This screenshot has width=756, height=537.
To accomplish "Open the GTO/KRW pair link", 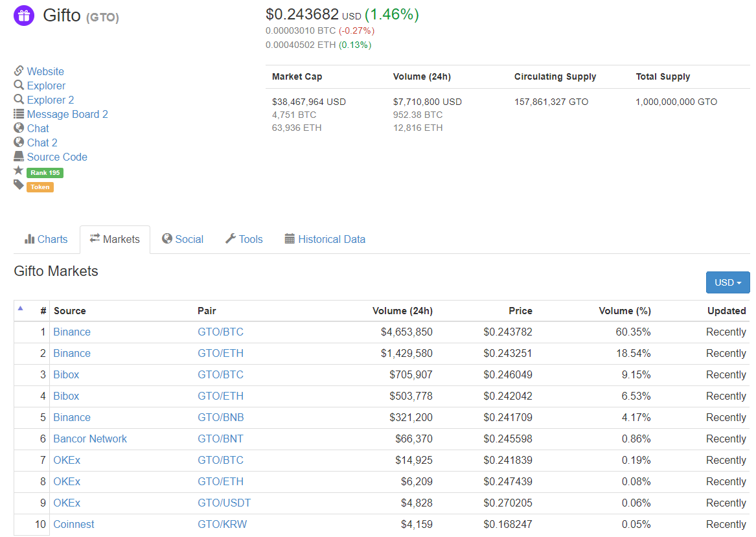I will (x=222, y=525).
